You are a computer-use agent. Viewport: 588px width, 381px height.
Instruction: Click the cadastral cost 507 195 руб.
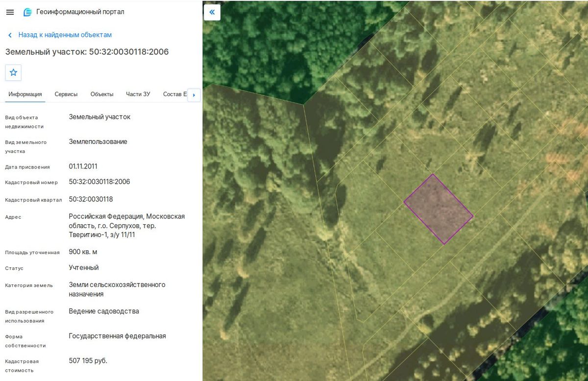[88, 361]
